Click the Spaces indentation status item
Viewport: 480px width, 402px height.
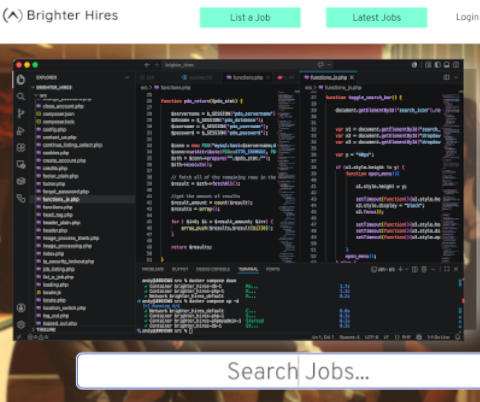(x=349, y=337)
